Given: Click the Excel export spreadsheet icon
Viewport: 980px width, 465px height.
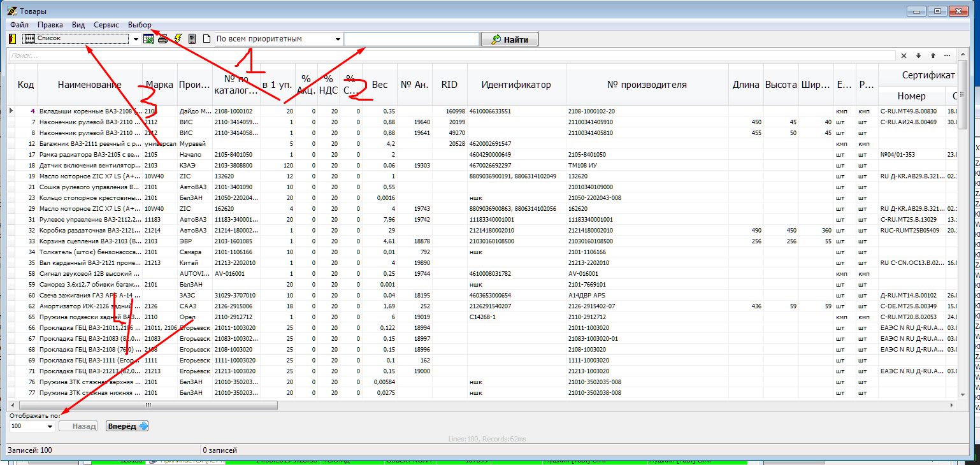Looking at the screenshot, I should click(x=148, y=39).
